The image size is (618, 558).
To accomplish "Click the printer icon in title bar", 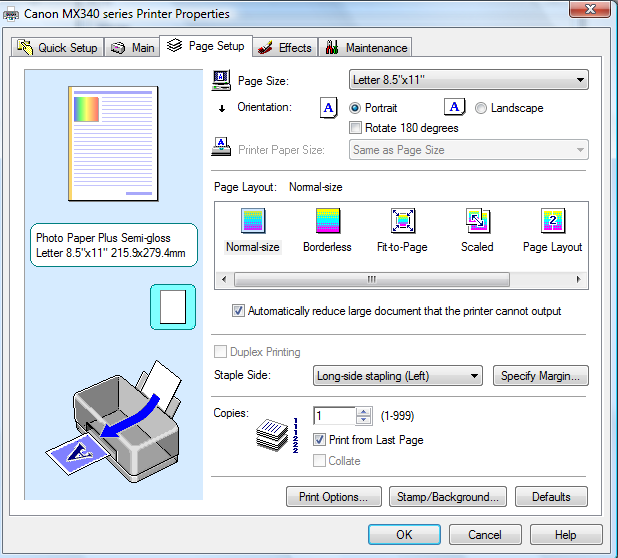I will [11, 15].
